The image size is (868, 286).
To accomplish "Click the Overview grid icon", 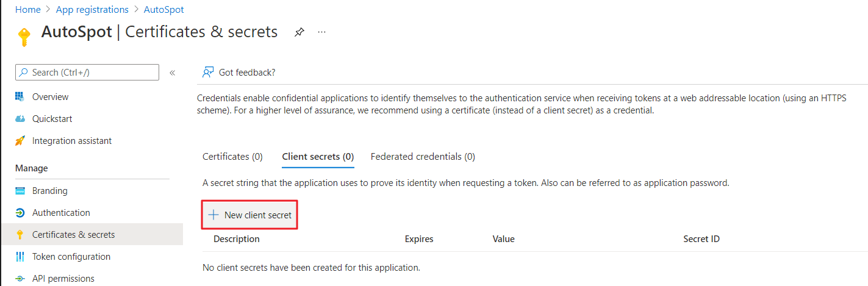I will (20, 97).
